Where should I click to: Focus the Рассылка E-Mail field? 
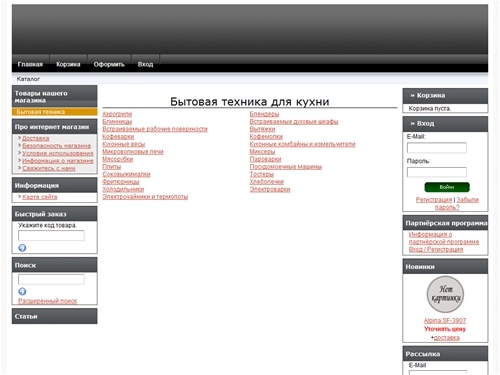click(438, 372)
